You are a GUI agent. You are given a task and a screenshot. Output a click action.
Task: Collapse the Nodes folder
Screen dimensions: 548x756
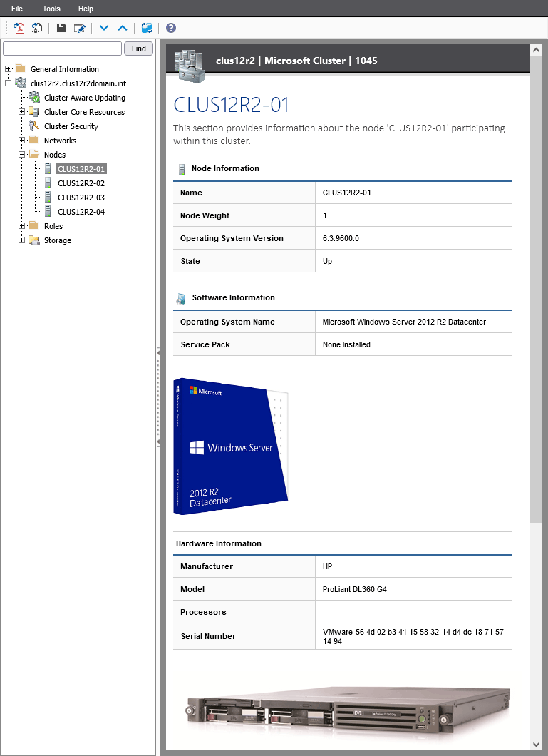[x=21, y=155]
